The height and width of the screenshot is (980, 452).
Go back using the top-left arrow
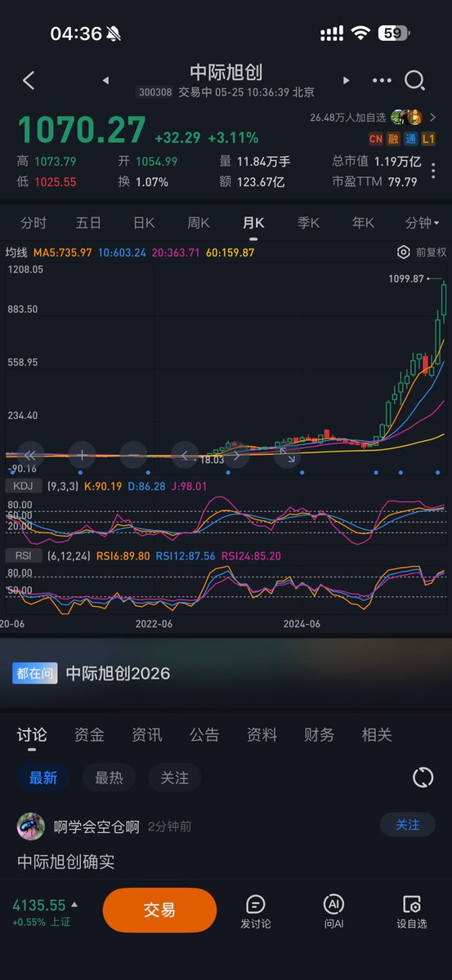click(x=29, y=80)
